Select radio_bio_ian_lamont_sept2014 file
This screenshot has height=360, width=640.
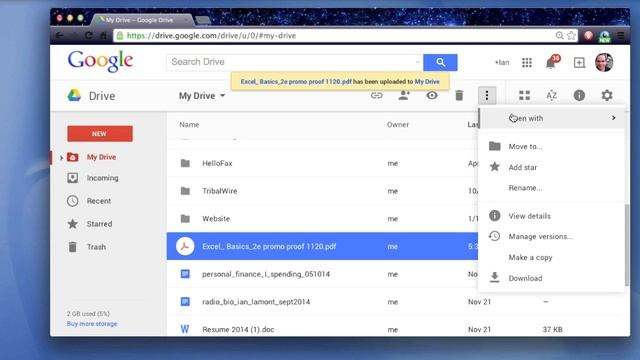click(256, 302)
